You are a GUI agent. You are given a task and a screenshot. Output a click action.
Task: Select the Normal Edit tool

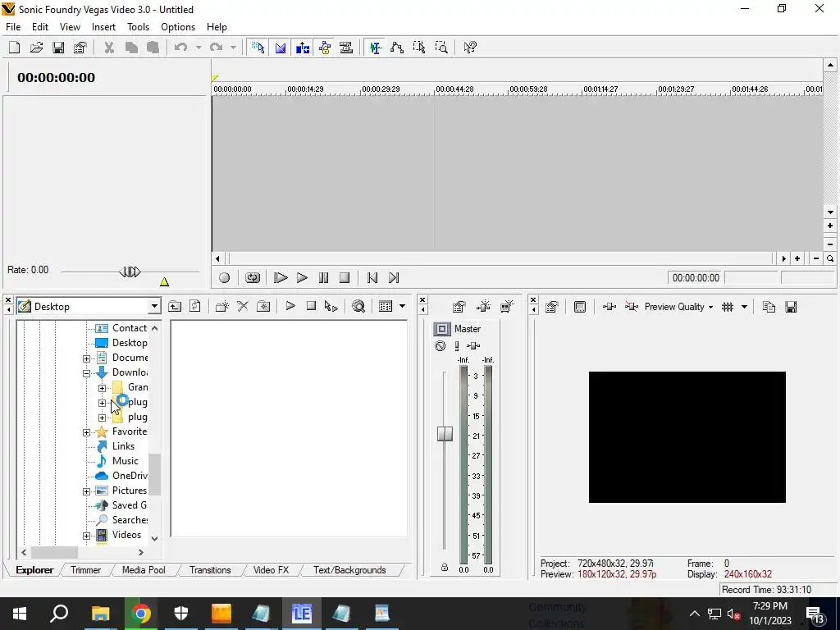(x=375, y=48)
